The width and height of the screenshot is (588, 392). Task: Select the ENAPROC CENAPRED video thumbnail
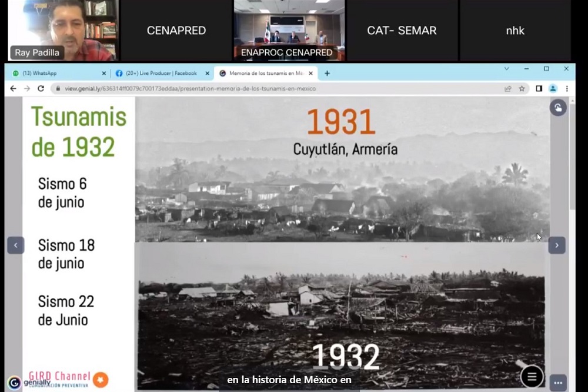[x=288, y=29]
